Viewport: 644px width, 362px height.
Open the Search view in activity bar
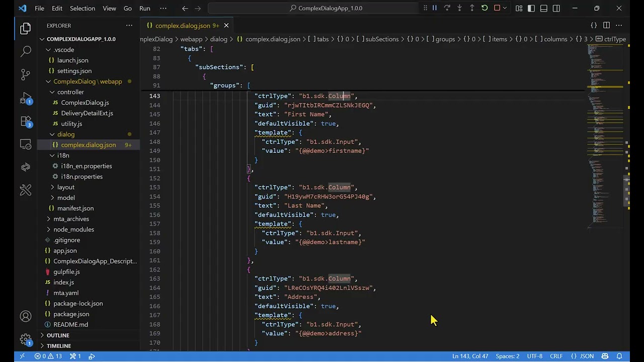tap(26, 51)
